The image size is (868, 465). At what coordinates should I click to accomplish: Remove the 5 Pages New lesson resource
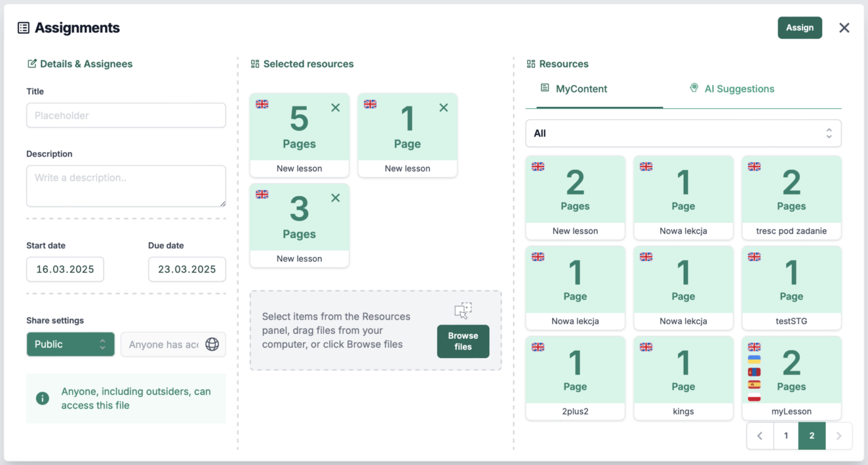[335, 107]
